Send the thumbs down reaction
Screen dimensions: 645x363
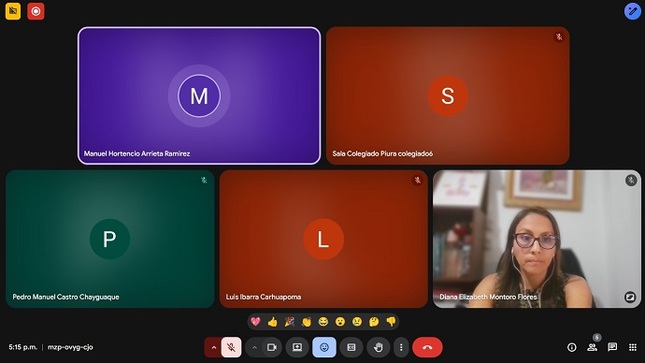391,321
